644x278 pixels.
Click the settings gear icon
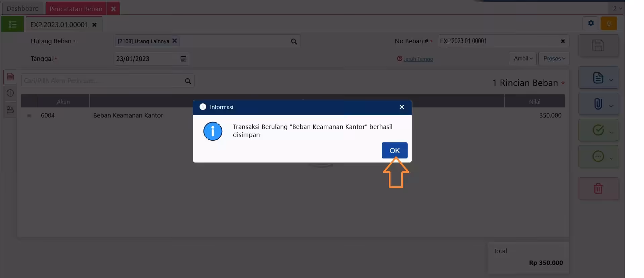591,23
